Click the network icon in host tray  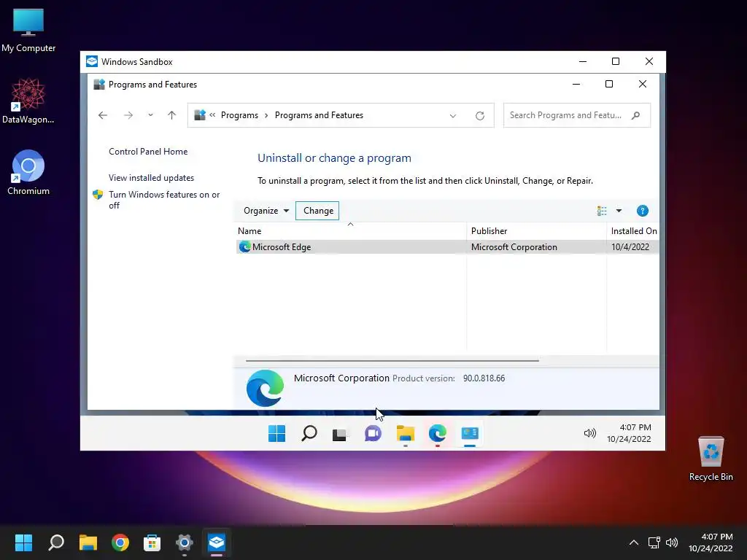(654, 542)
